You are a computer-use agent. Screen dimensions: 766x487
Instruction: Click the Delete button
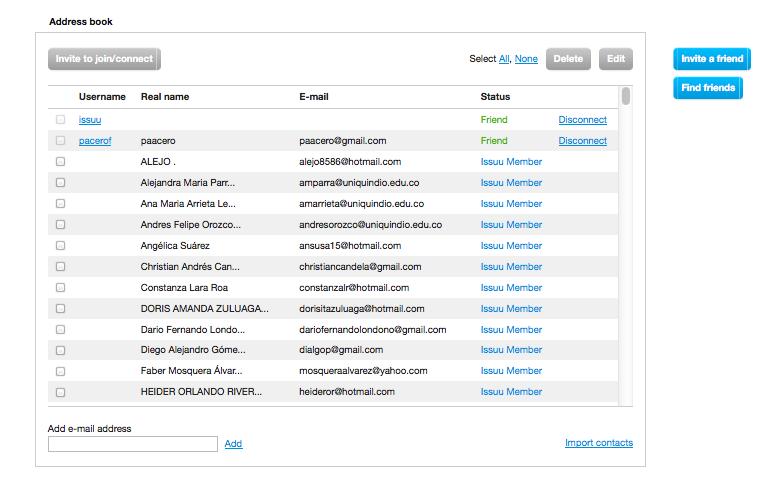(x=568, y=59)
